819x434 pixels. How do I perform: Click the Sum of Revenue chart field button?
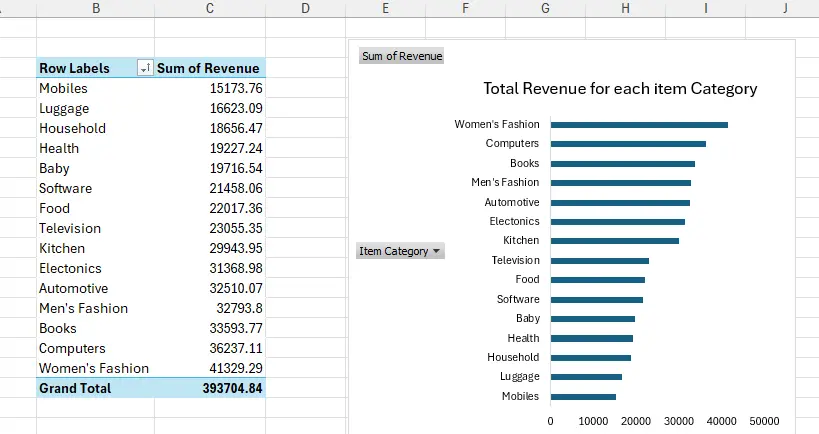pyautogui.click(x=401, y=56)
